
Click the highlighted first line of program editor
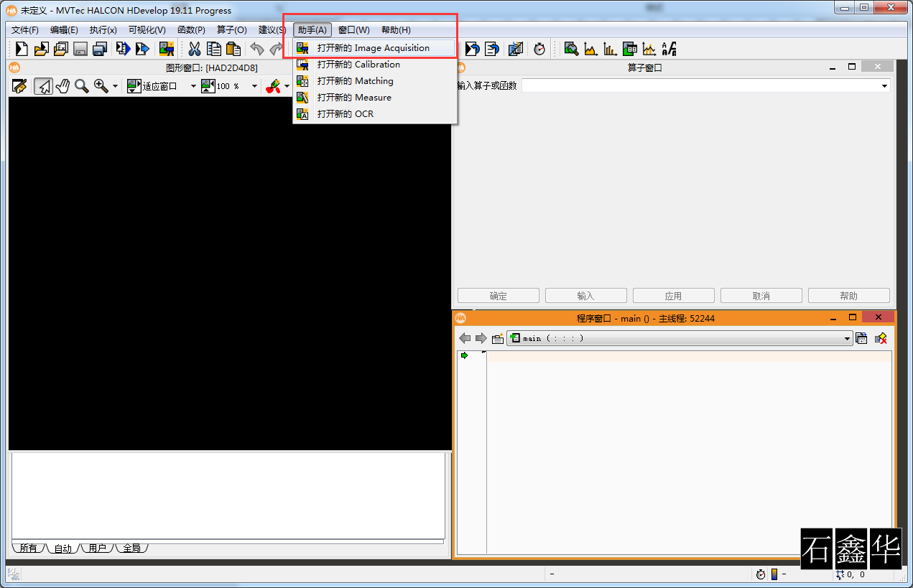689,356
